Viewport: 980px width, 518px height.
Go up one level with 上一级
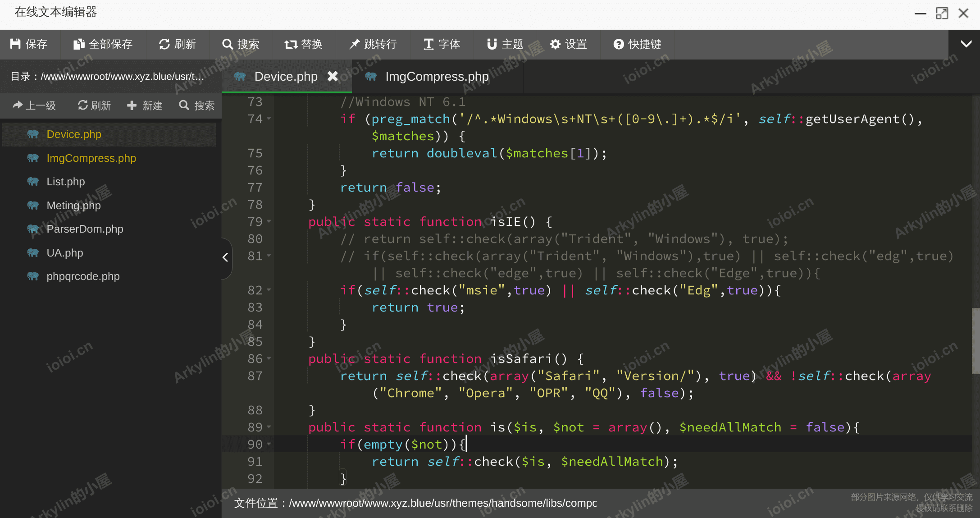pos(34,105)
